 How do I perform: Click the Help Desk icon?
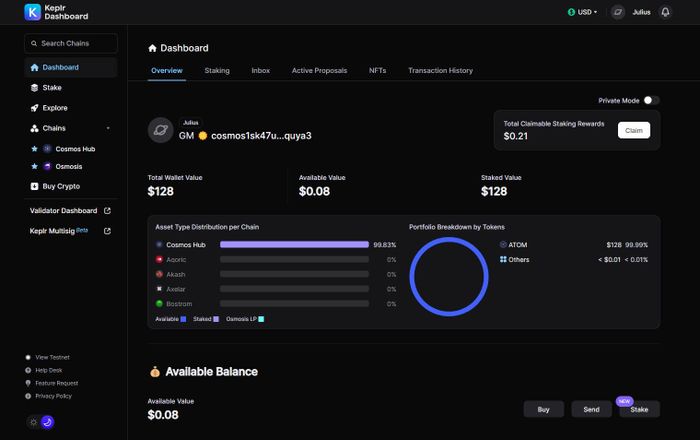pyautogui.click(x=28, y=370)
